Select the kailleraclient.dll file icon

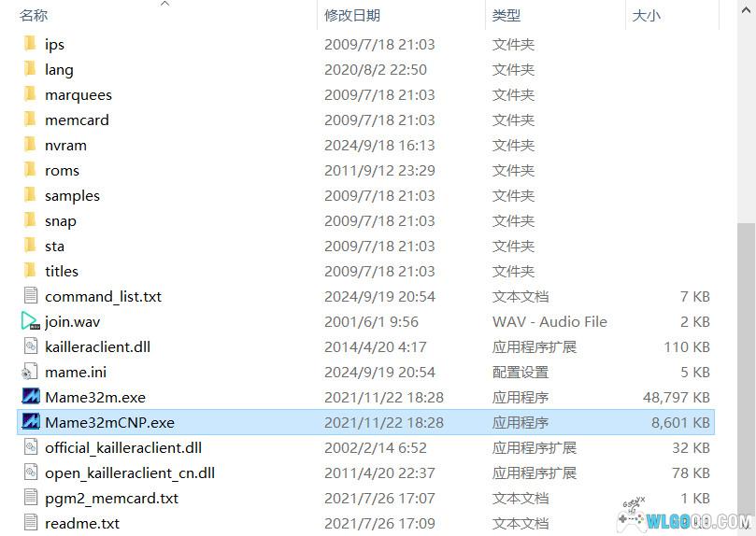click(31, 346)
